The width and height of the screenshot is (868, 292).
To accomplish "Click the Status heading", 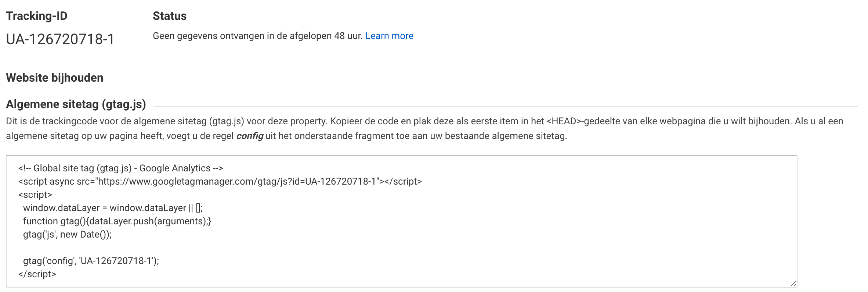I will click(x=170, y=16).
